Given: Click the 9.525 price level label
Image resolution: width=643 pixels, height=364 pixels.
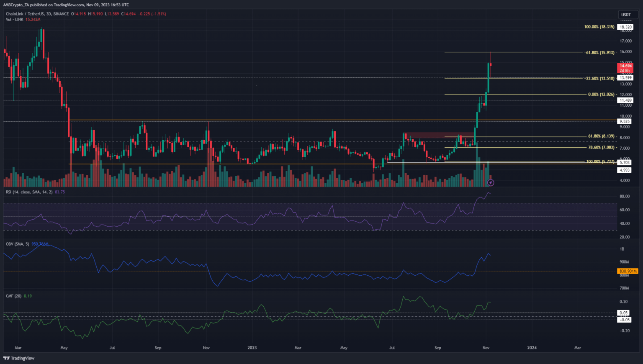Looking at the screenshot, I should 625,121.
